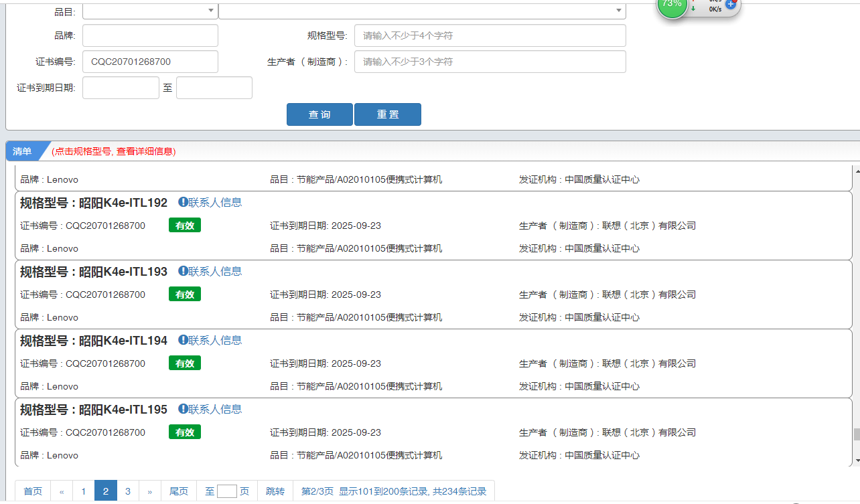Go to 首页 in the pagination
The image size is (860, 504).
pyautogui.click(x=33, y=491)
